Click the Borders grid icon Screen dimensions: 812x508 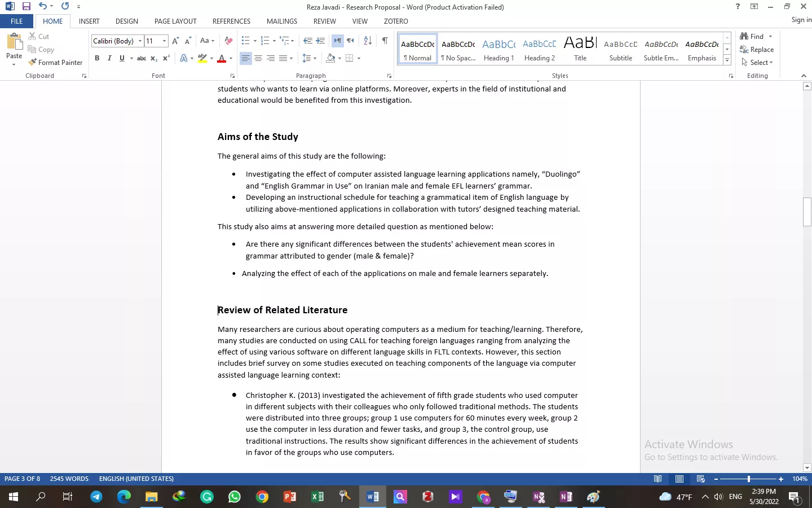point(350,58)
